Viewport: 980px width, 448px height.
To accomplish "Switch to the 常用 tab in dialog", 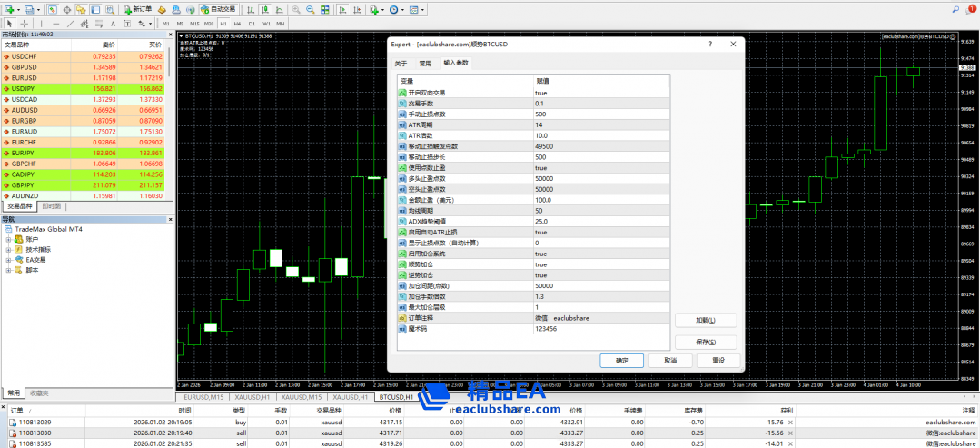I will coord(425,63).
